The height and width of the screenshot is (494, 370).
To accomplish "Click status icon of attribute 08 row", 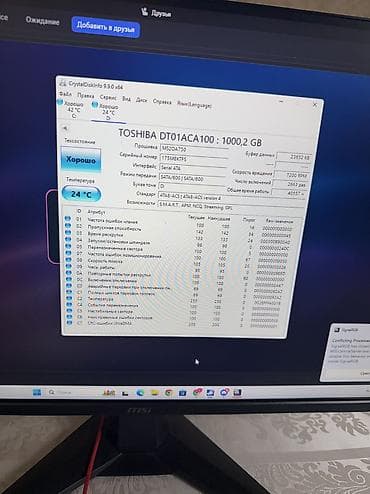I will (x=69, y=259).
